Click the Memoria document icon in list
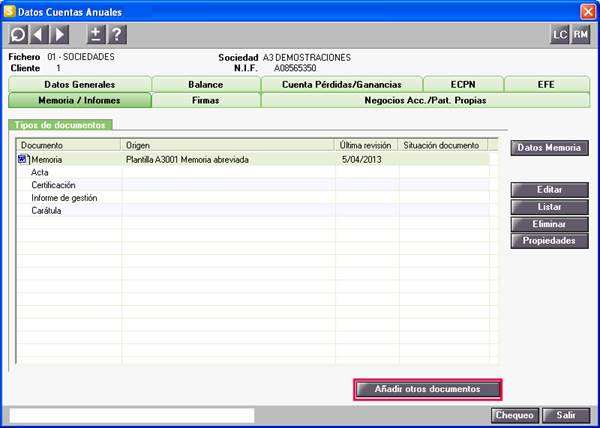Screen dimensions: 600x428 (x=23, y=159)
